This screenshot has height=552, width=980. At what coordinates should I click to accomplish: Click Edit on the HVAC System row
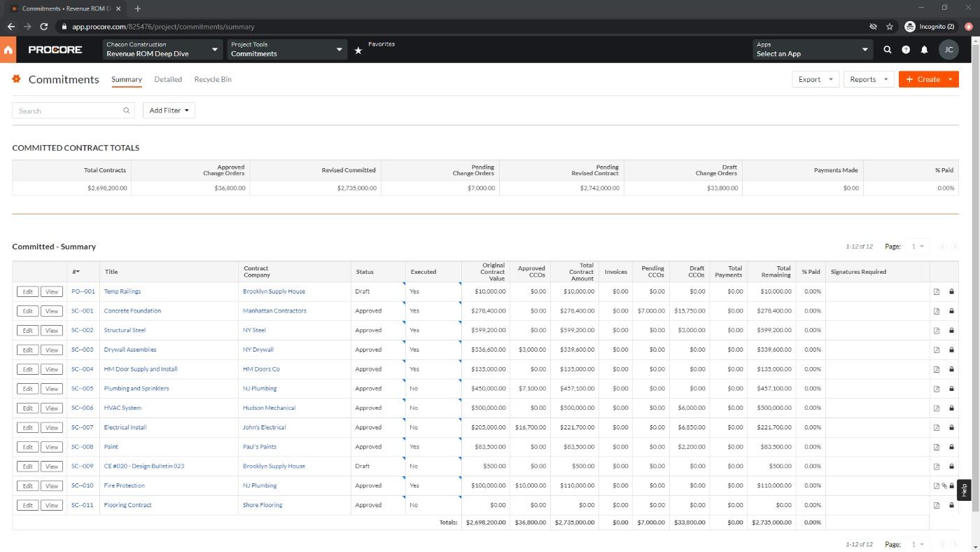click(27, 407)
